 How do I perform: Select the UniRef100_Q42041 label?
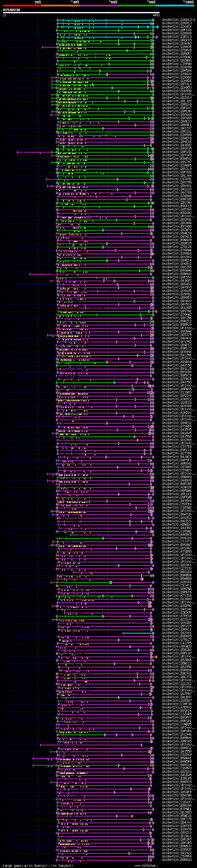[176, 633]
